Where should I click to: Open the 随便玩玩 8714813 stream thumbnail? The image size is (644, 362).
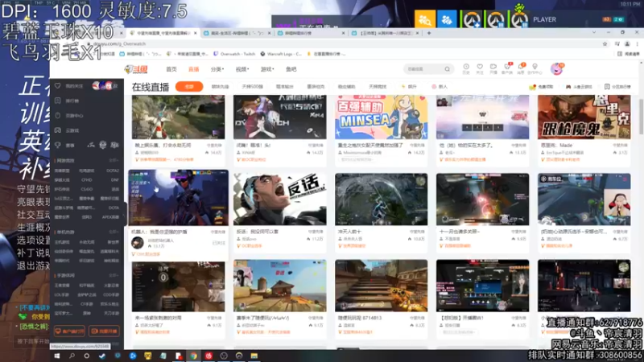(x=381, y=286)
